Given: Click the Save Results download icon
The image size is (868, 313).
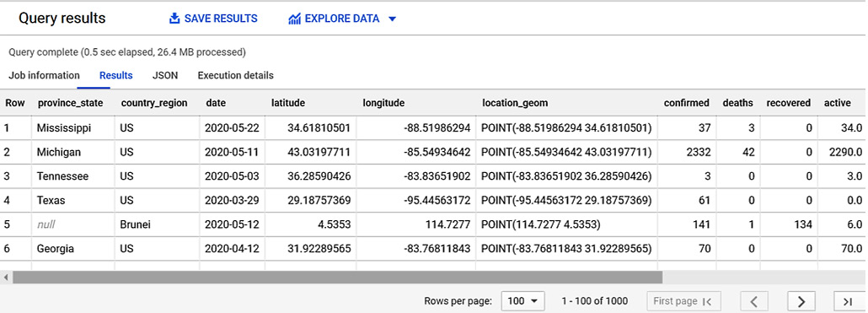Looking at the screenshot, I should (x=174, y=19).
